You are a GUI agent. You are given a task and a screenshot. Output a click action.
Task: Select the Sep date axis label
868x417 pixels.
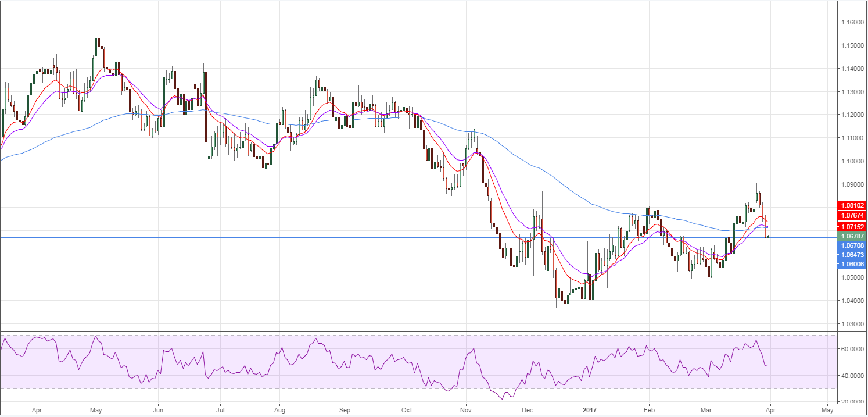[343, 409]
